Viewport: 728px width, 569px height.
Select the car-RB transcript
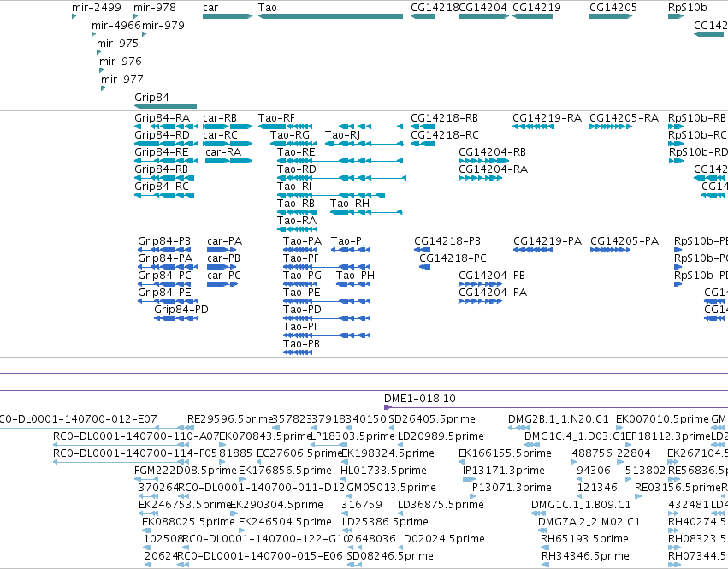[228, 127]
